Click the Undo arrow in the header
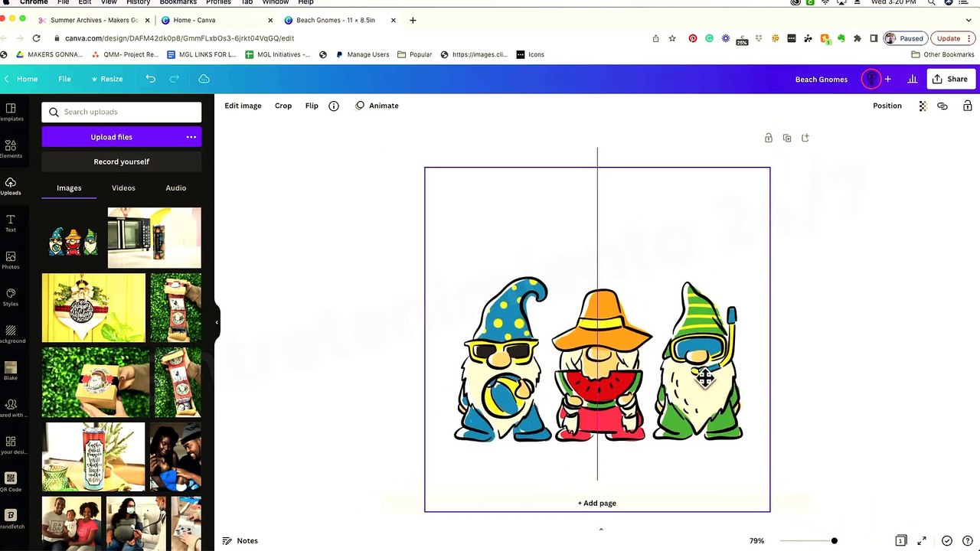The height and width of the screenshot is (551, 980). pos(150,79)
